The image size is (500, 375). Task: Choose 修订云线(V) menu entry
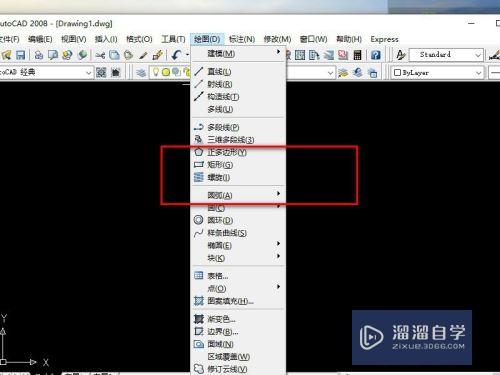coord(238,369)
